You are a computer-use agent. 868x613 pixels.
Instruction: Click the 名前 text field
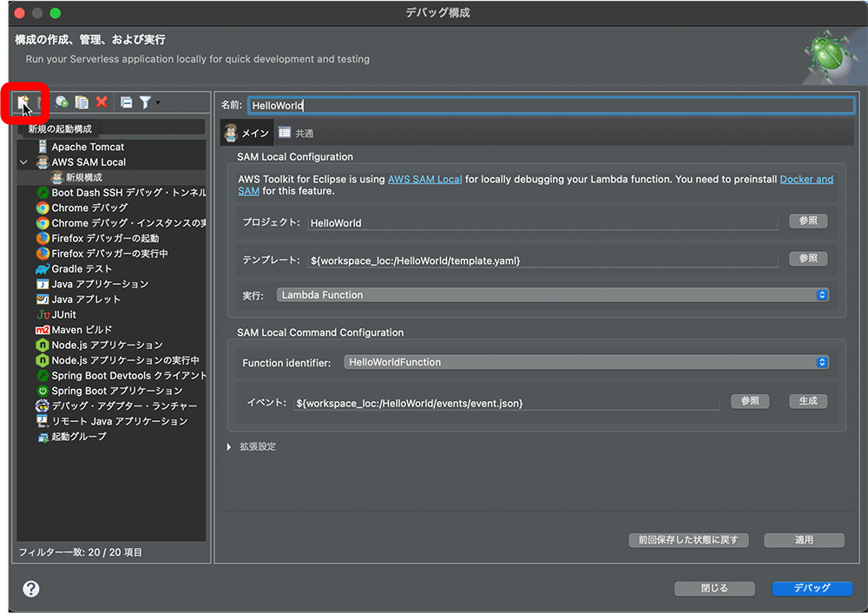[x=550, y=105]
